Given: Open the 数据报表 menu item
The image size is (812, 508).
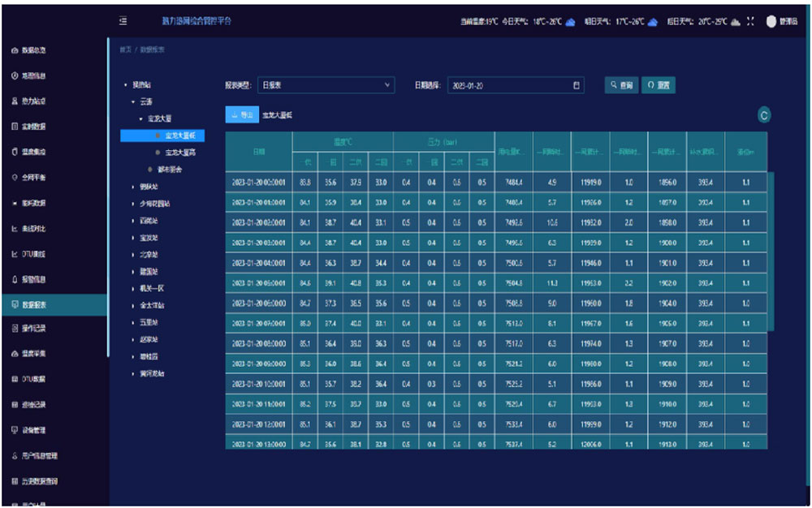Looking at the screenshot, I should 54,304.
